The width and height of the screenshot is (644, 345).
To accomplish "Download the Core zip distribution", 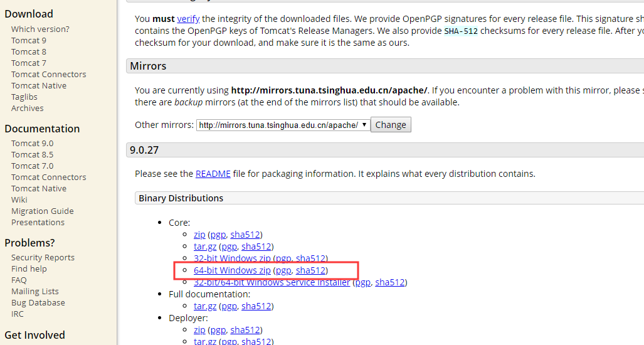I will pyautogui.click(x=199, y=235).
